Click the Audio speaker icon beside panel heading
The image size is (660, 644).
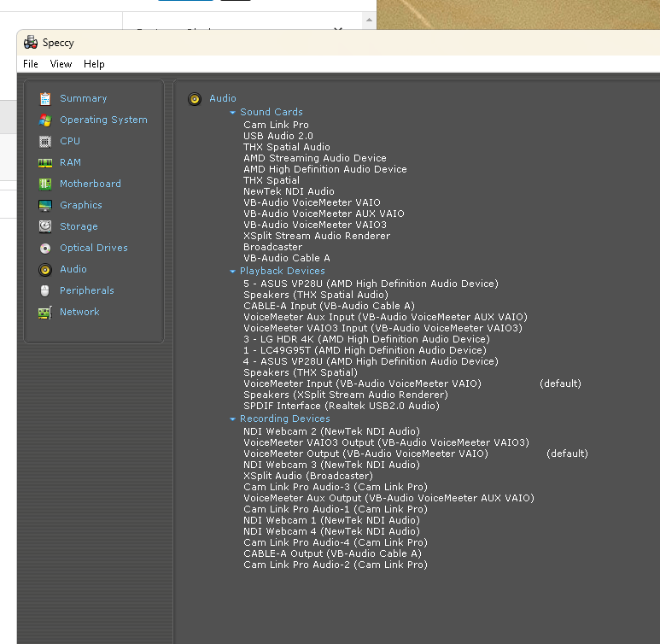(195, 99)
